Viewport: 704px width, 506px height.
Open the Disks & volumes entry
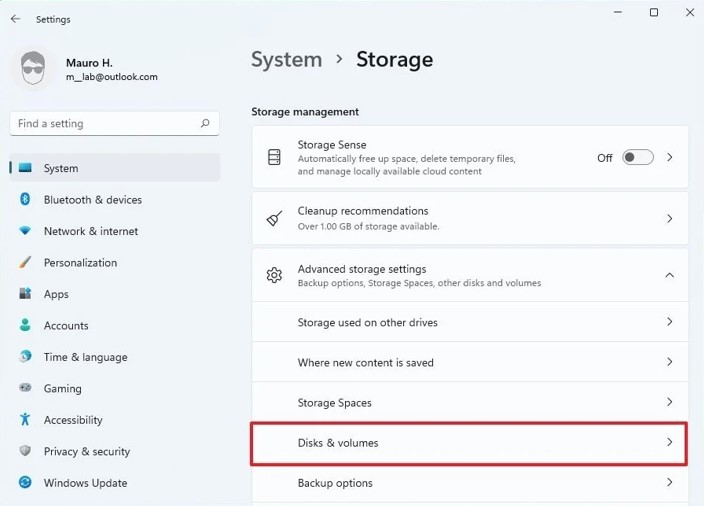(x=469, y=443)
